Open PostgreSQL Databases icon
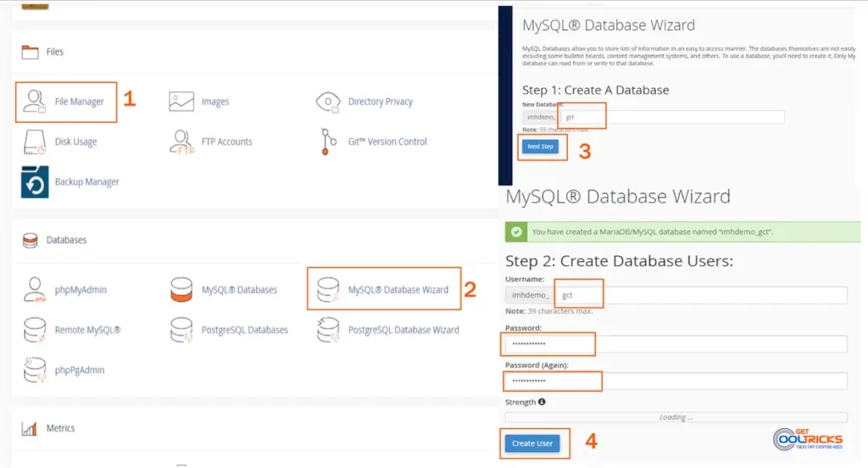This screenshot has height=468, width=868. point(182,330)
